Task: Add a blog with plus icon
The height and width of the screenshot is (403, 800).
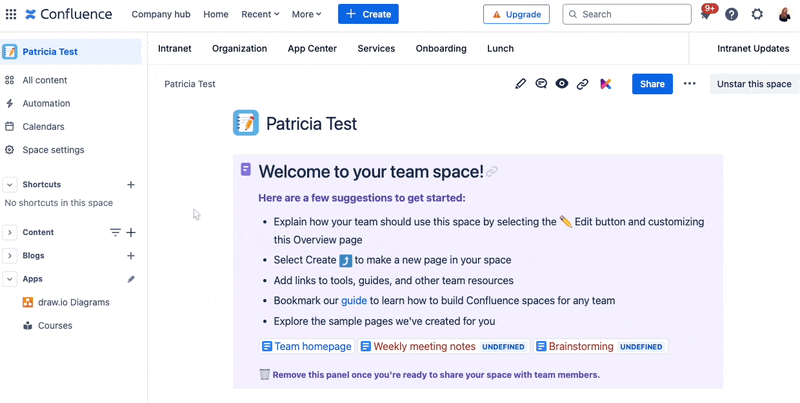Action: pyautogui.click(x=131, y=256)
